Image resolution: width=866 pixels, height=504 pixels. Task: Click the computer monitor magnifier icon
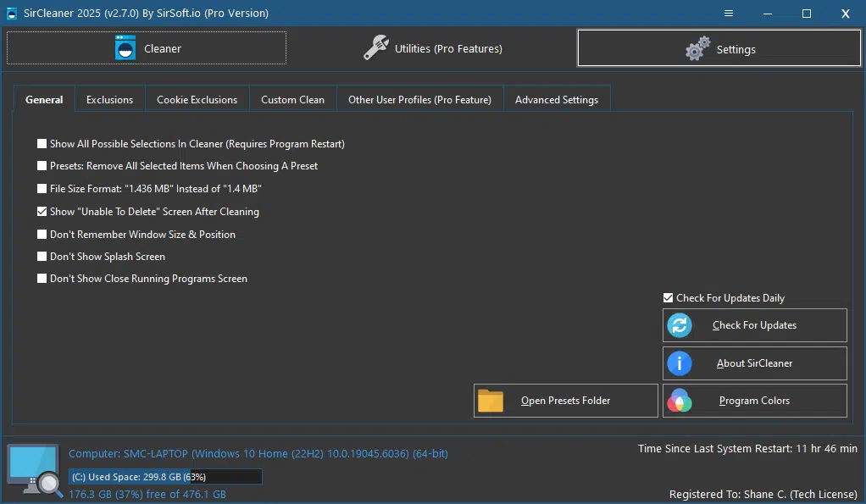pos(34,470)
